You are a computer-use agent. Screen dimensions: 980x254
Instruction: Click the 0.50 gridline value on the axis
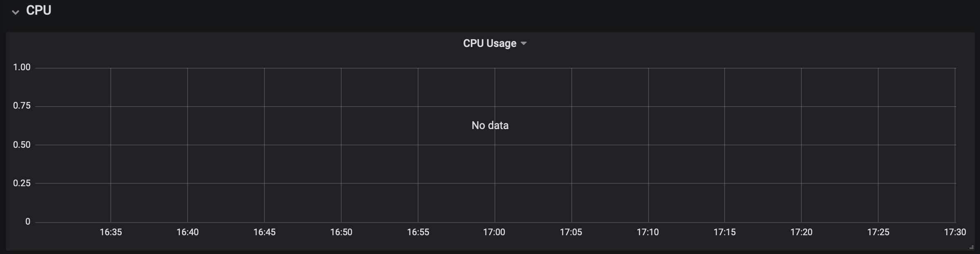tap(21, 144)
